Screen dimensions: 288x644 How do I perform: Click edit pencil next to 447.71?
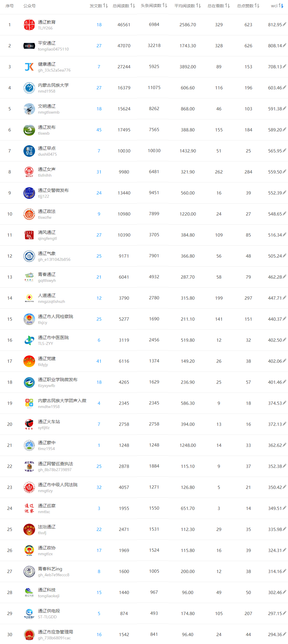pyautogui.click(x=284, y=298)
